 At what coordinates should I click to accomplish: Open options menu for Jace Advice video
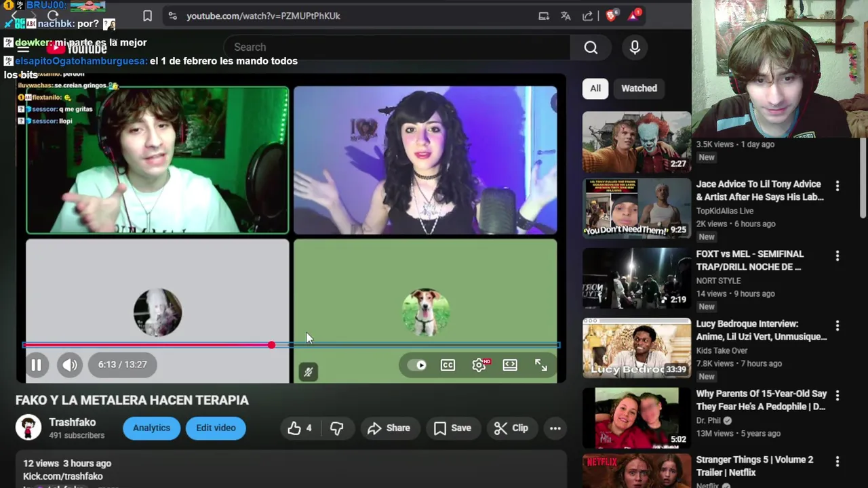[837, 186]
